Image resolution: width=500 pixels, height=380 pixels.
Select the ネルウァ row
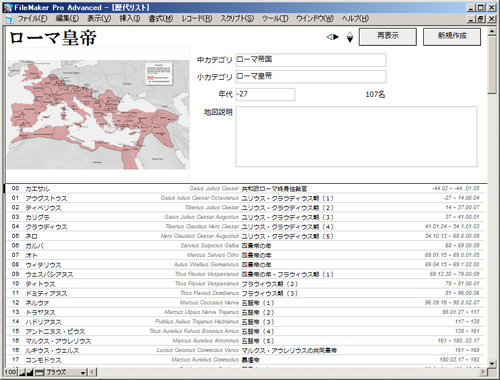pos(246,303)
